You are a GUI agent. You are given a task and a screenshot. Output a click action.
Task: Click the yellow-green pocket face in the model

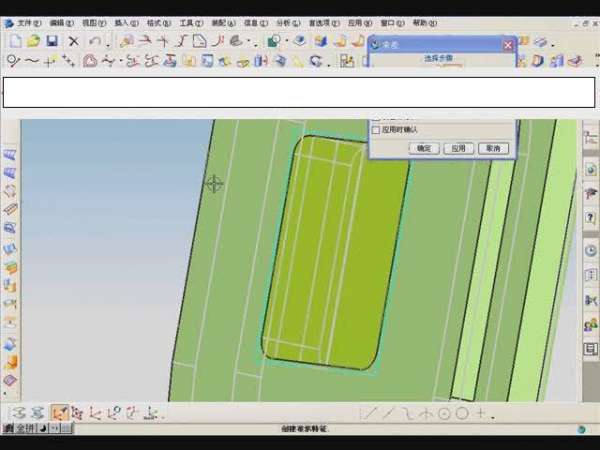[335, 250]
